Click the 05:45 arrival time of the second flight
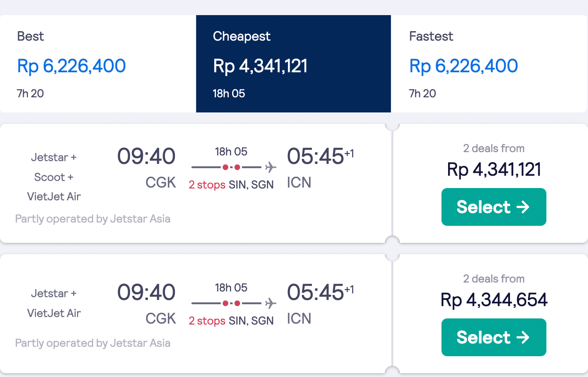The width and height of the screenshot is (588, 377). [x=315, y=293]
